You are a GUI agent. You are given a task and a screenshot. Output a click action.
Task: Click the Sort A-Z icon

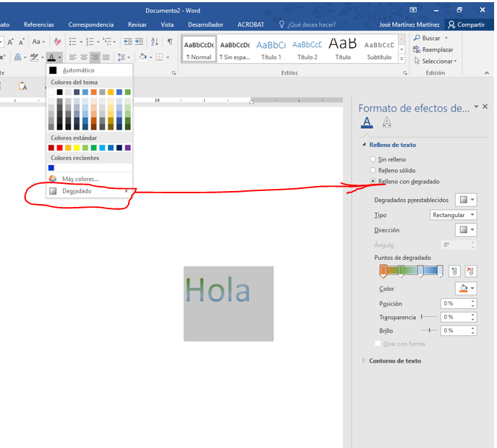[x=155, y=41]
